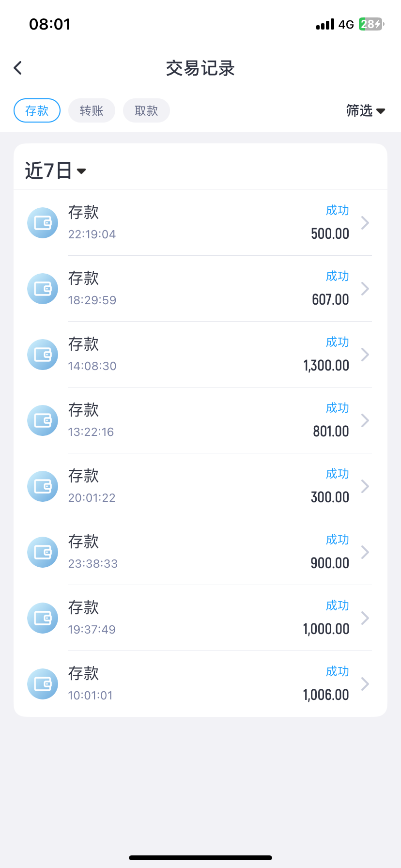Click wallet icon of 801.00 deposit

click(43, 420)
